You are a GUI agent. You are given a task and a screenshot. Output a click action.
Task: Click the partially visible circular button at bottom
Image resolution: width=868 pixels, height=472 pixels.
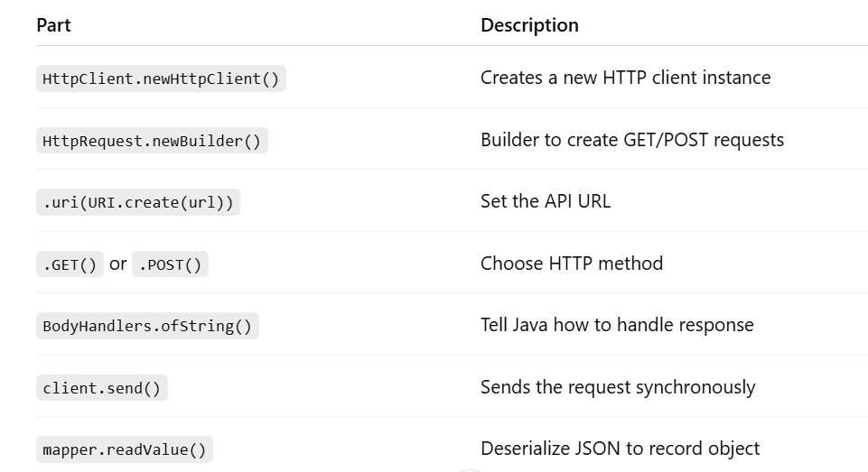click(x=470, y=468)
